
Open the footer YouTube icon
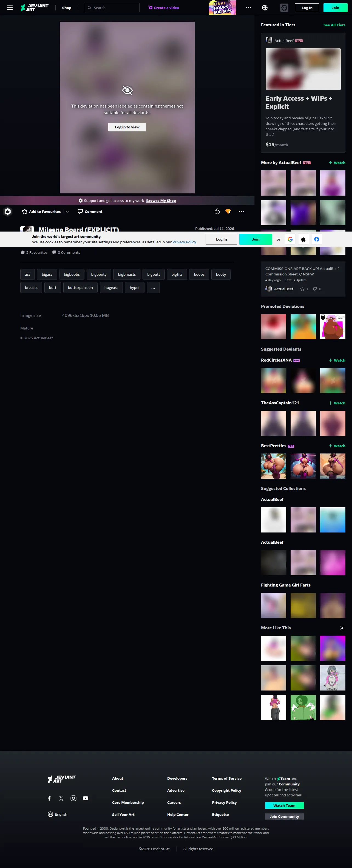86,798
